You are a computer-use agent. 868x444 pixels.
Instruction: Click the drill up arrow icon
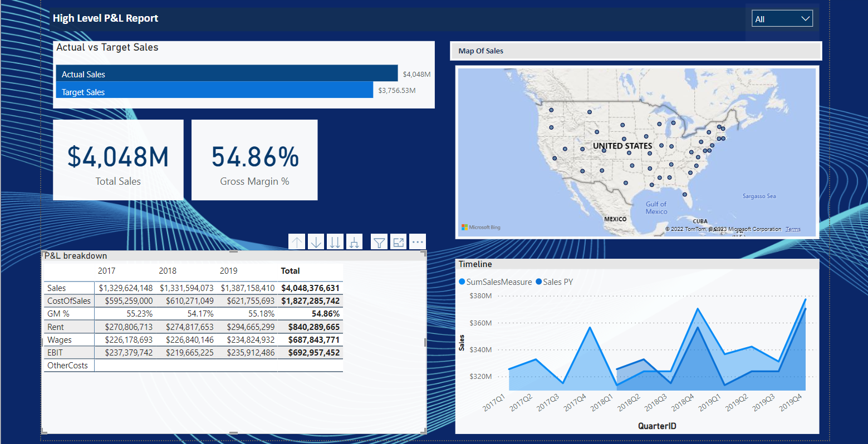click(297, 242)
